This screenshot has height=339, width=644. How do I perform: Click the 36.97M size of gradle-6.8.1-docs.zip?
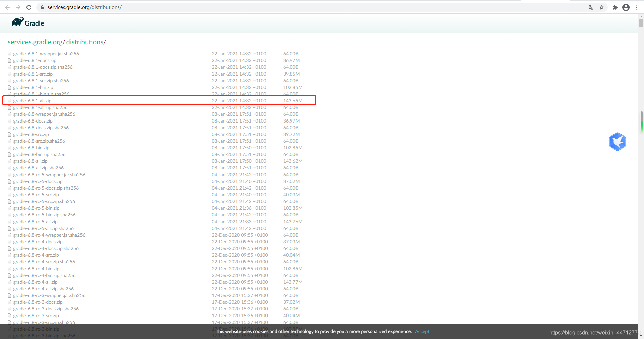[x=291, y=60]
